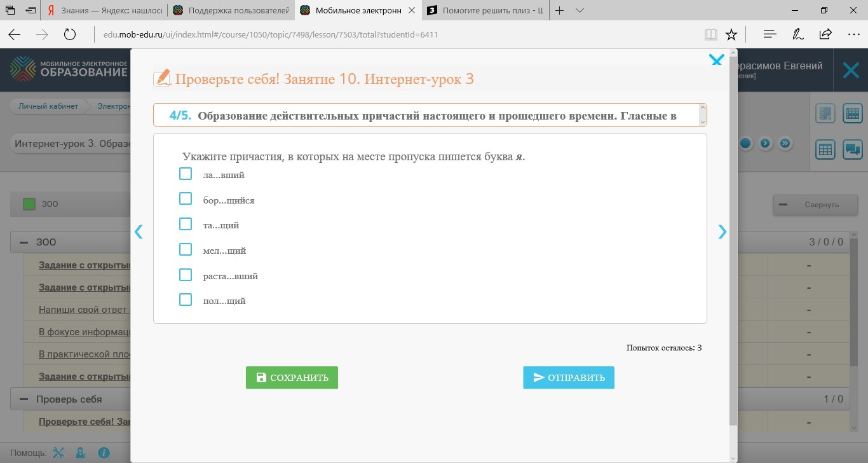868x463 pixels.
Task: Open the support person help icon
Action: coord(81,453)
